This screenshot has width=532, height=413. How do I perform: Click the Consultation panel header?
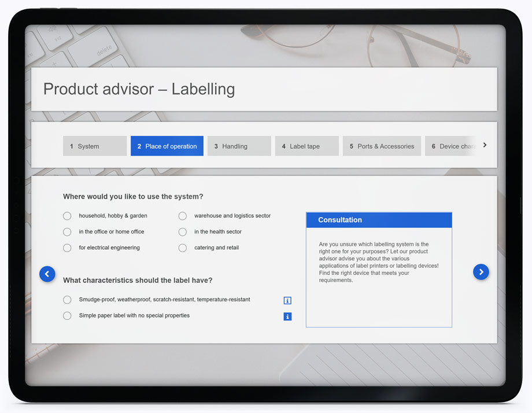coord(379,220)
